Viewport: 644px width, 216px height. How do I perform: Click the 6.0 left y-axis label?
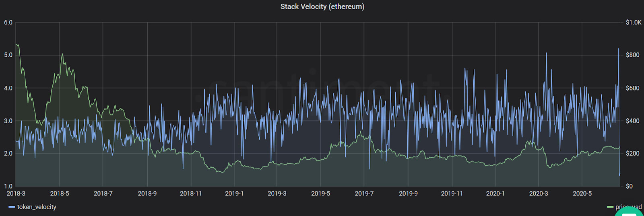pos(8,23)
